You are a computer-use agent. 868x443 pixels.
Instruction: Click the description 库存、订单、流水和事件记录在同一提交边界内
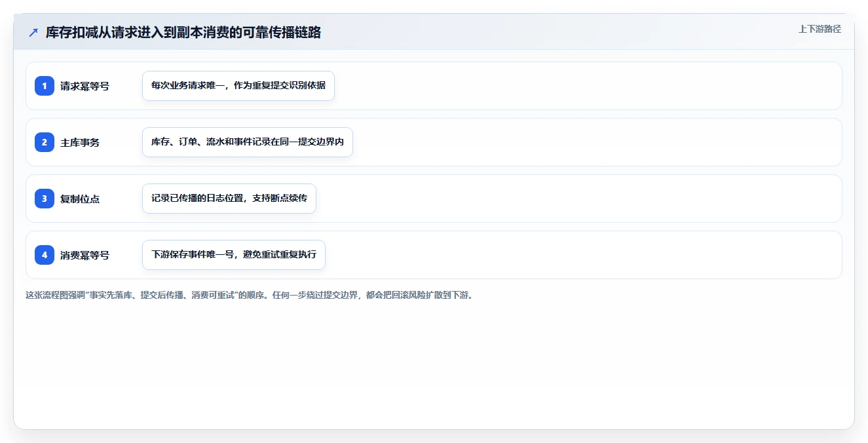tap(248, 142)
